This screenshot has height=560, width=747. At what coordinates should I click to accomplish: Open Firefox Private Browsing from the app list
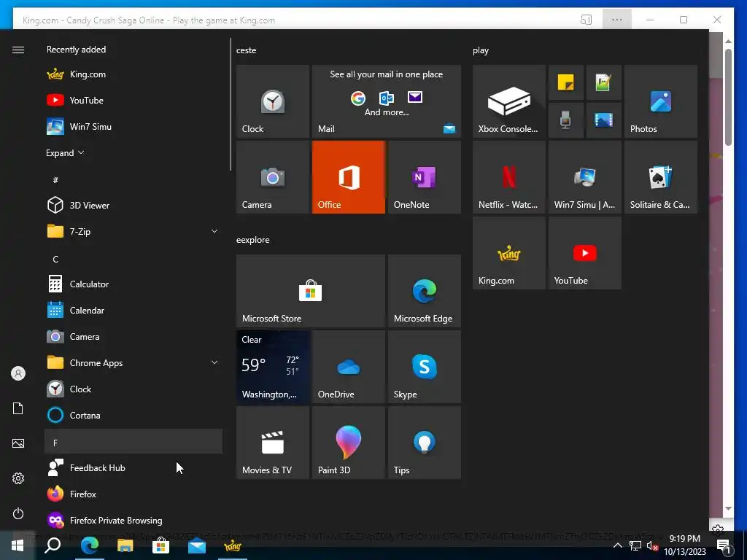point(133,521)
